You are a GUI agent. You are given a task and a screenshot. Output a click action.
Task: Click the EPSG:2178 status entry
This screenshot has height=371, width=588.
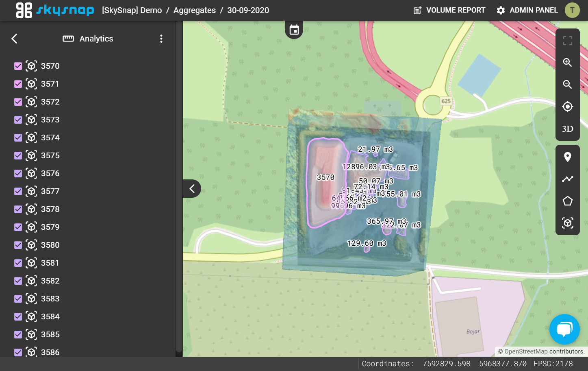click(x=553, y=364)
